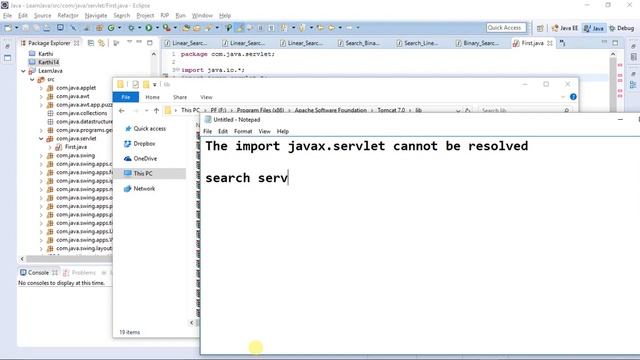This screenshot has height=360, width=640.
Task: Switch to the First.java editor tab
Action: tap(532, 43)
